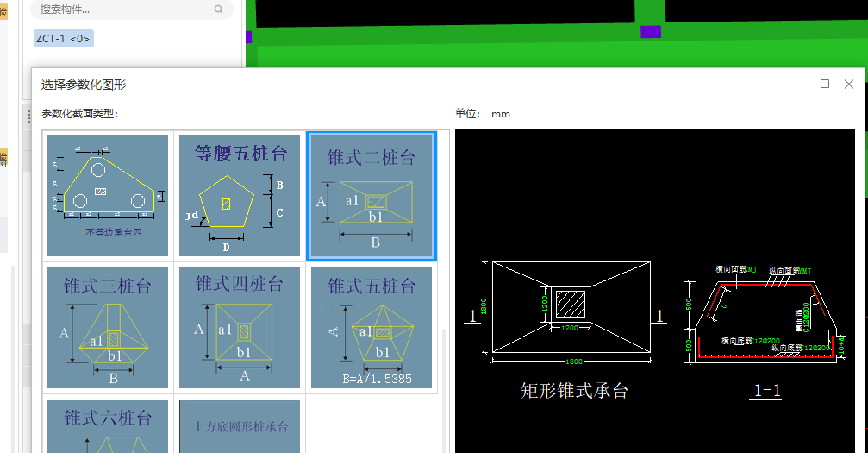The width and height of the screenshot is (868, 453).
Task: Select the 不等边承台四 section thumbnail
Action: [108, 196]
